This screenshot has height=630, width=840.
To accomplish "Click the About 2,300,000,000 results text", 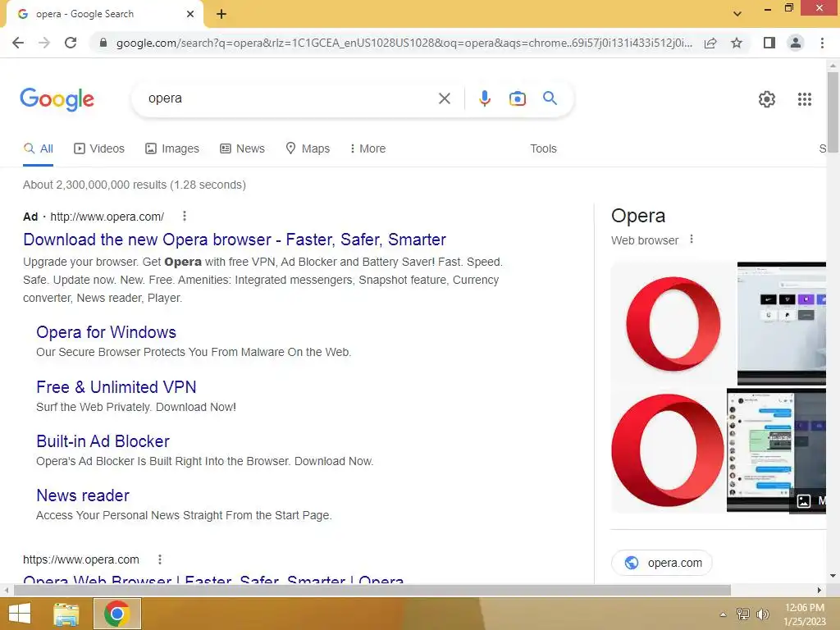I will point(135,185).
